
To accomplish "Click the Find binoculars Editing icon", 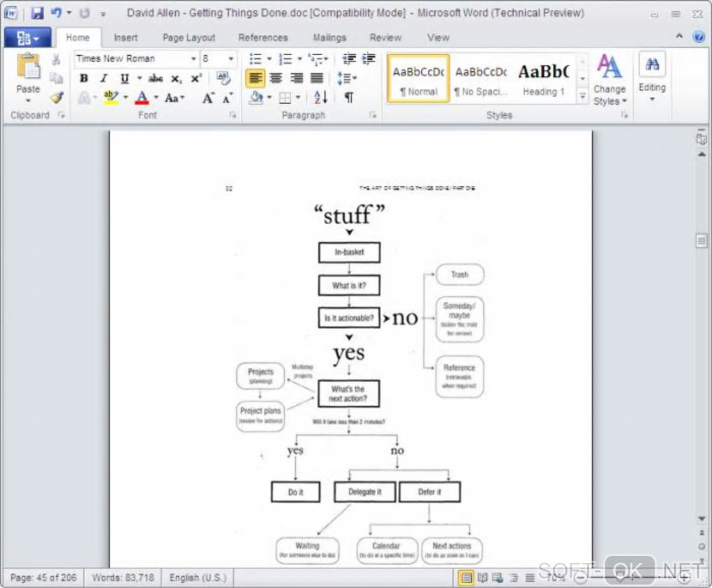I will pyautogui.click(x=652, y=64).
